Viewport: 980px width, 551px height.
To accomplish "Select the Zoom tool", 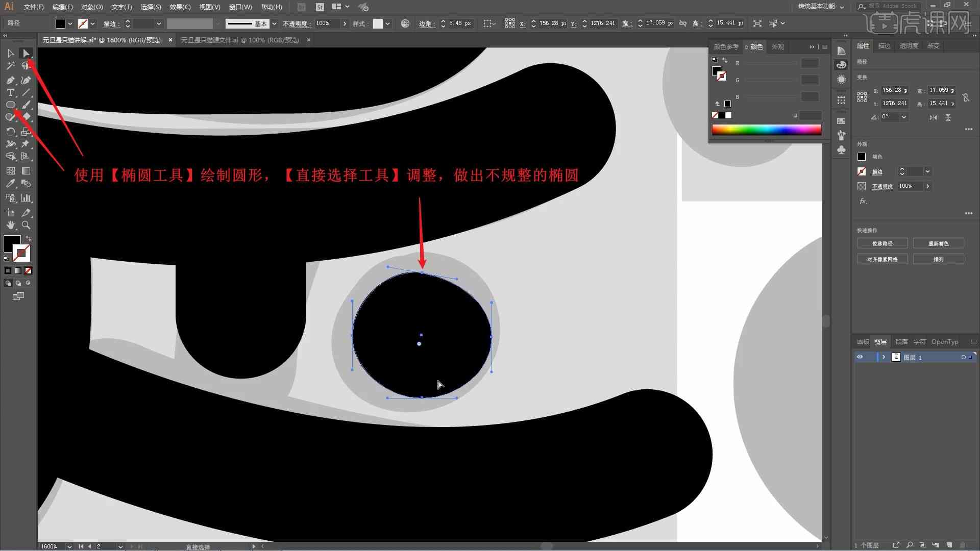I will coord(26,224).
